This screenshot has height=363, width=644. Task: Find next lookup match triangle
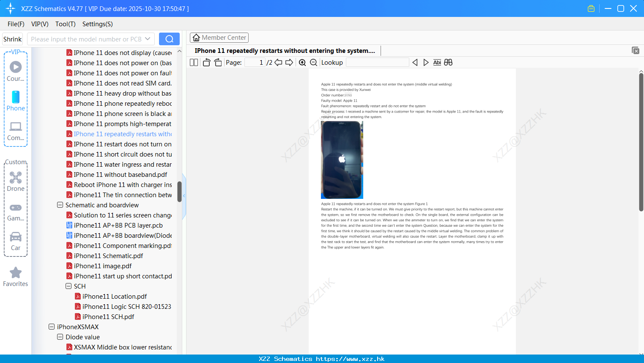coord(426,63)
